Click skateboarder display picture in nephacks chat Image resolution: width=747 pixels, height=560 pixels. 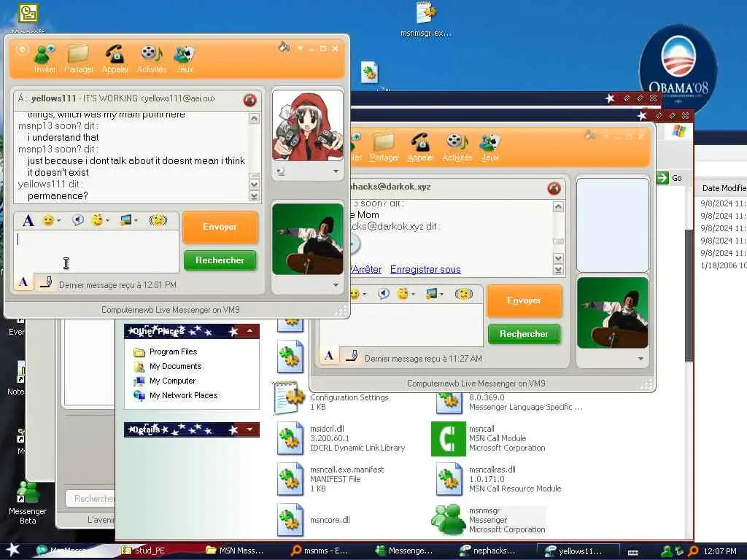click(x=612, y=313)
